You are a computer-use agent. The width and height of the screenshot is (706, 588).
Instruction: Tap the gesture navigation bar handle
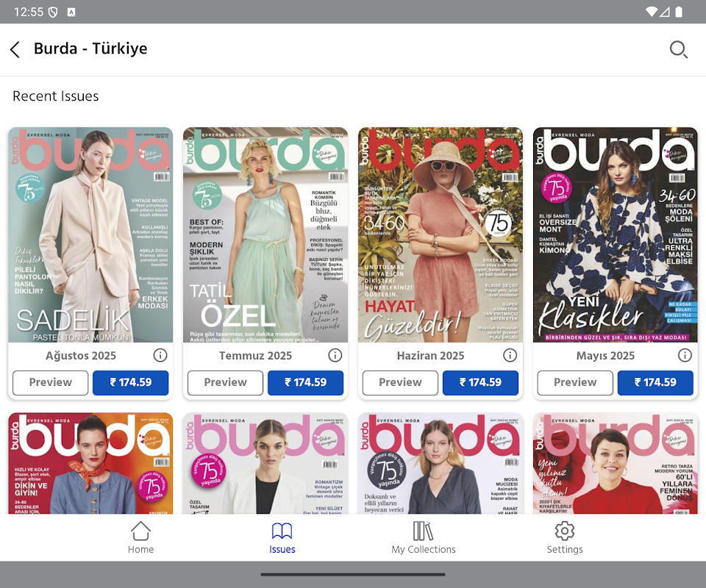pos(353,575)
